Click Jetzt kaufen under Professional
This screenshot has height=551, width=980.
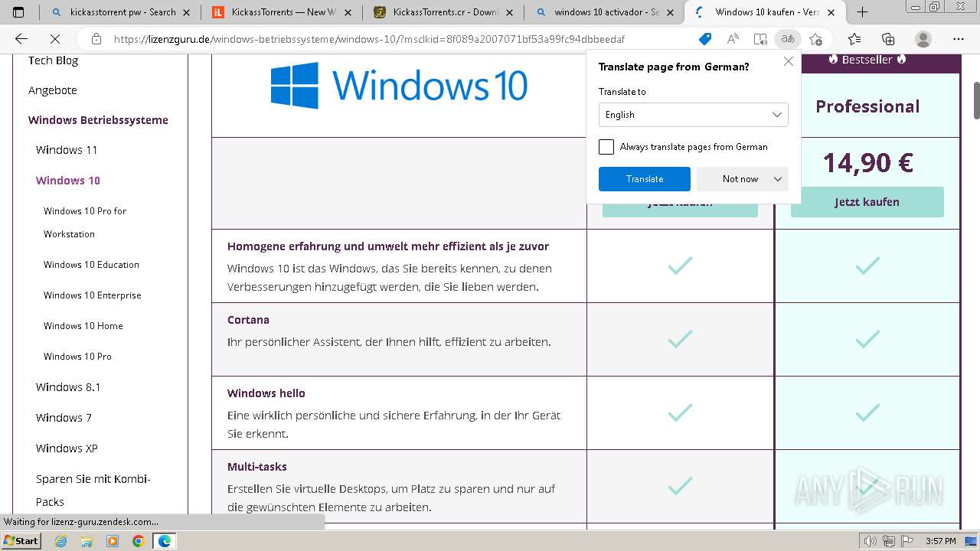tap(867, 202)
